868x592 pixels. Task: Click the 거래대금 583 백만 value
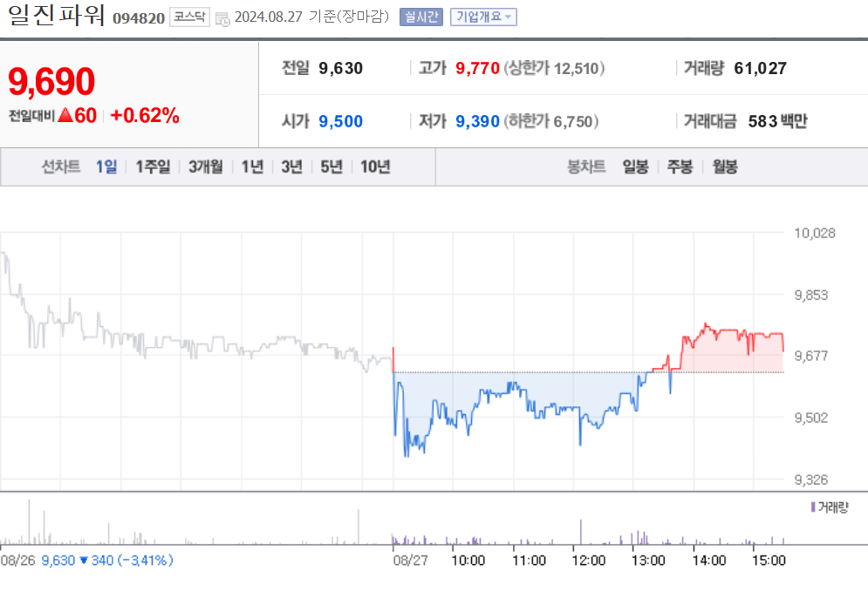click(778, 121)
